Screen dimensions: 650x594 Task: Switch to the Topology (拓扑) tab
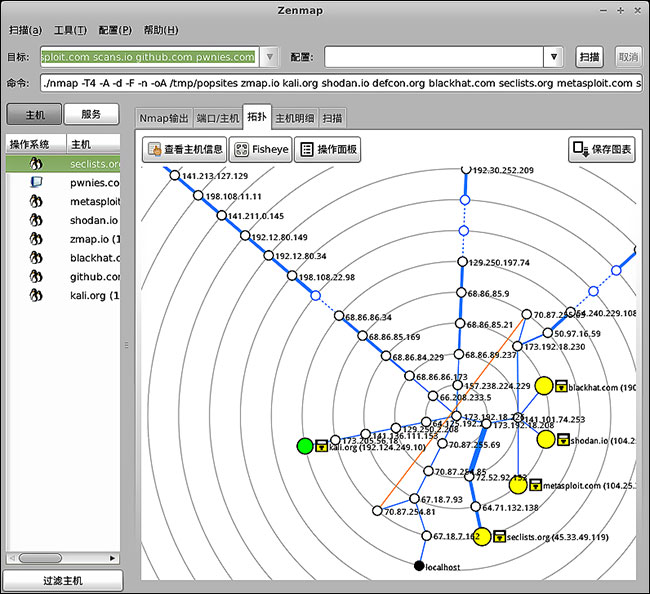coord(257,117)
